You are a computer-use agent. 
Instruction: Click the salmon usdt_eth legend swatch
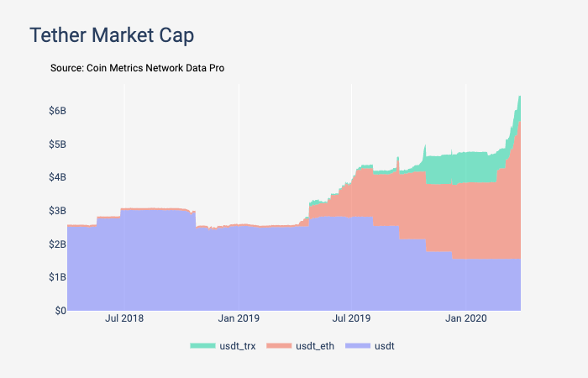point(279,346)
